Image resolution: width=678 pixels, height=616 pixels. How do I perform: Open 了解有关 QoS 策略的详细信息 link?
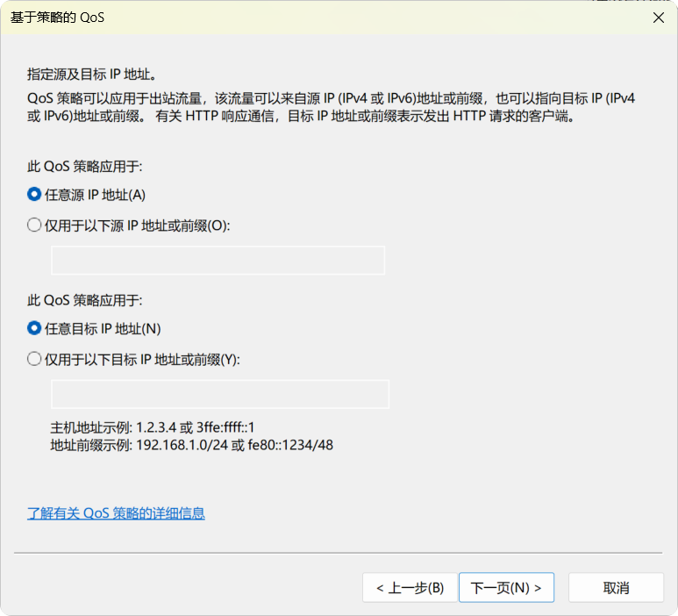(x=116, y=513)
